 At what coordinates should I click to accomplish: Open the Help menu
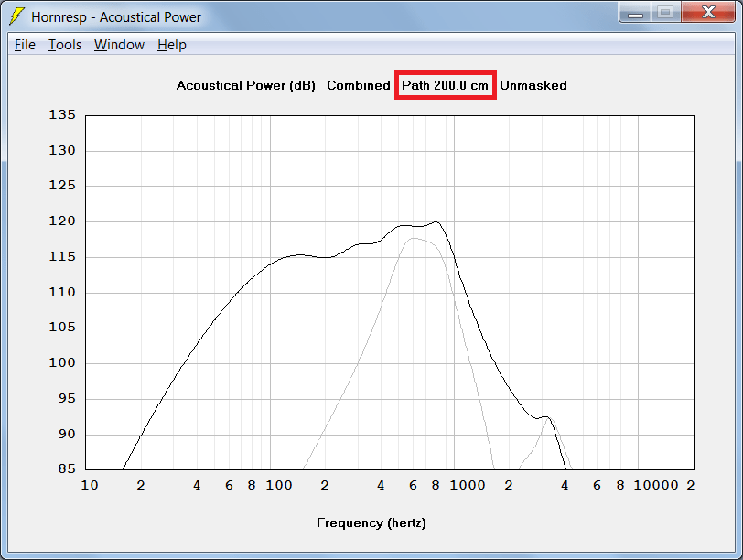click(171, 45)
